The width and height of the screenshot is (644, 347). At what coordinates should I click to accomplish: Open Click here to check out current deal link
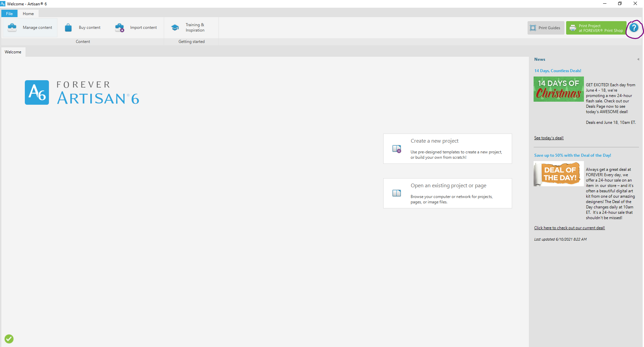pos(569,228)
